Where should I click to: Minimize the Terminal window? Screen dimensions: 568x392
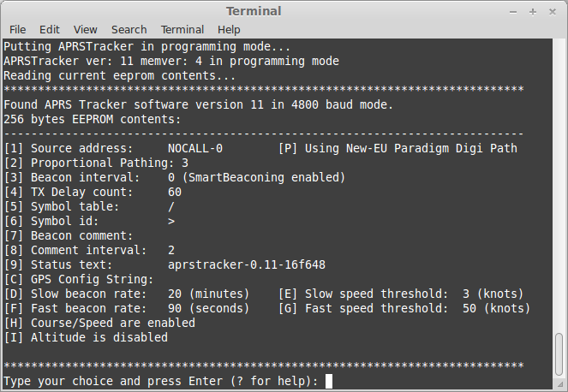click(513, 12)
